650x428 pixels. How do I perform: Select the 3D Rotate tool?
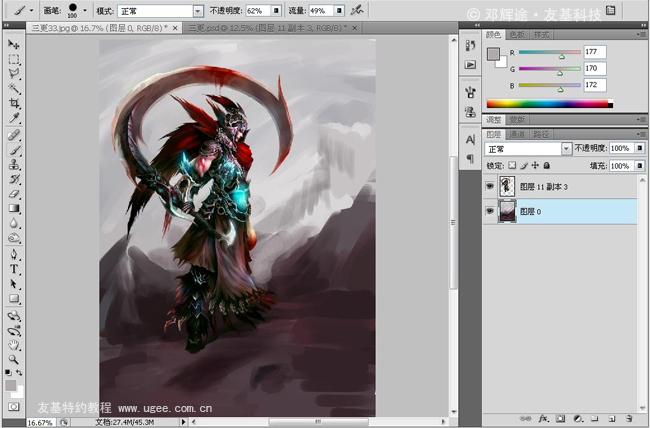14,316
